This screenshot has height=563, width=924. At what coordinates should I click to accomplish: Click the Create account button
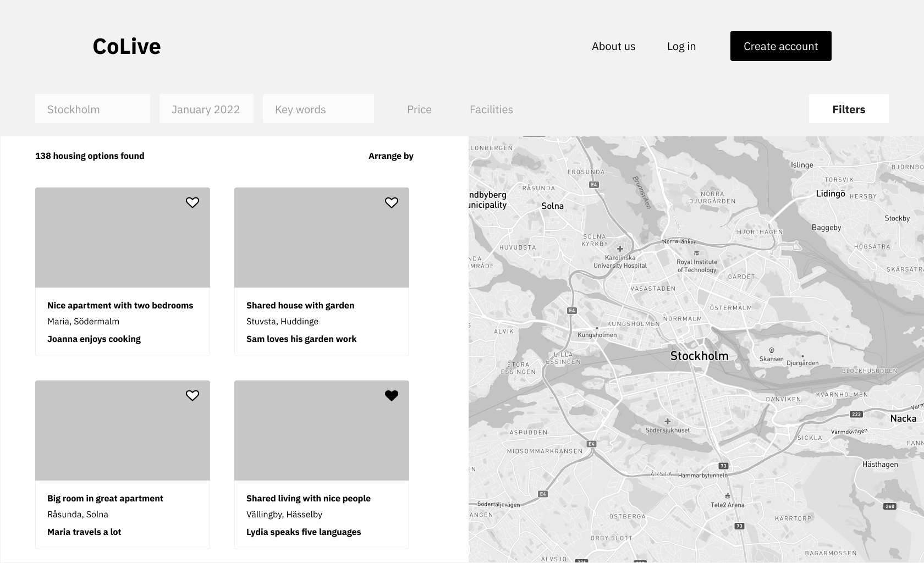780,46
